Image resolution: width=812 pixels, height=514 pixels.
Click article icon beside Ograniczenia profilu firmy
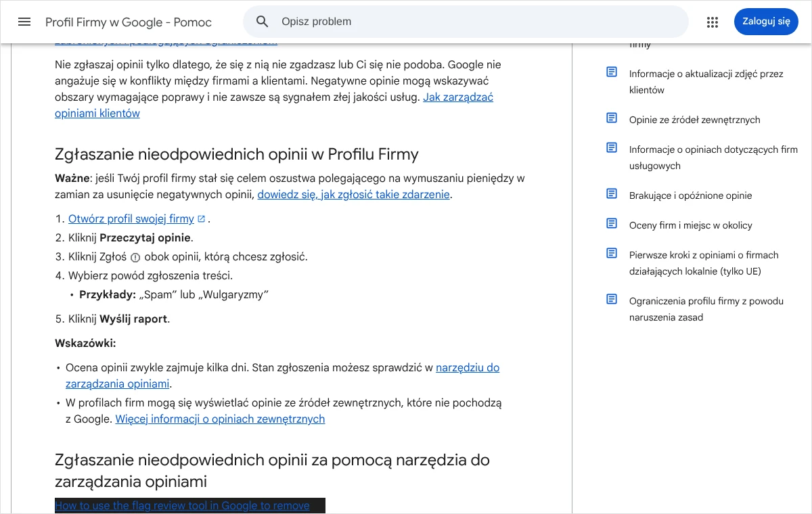pos(612,300)
